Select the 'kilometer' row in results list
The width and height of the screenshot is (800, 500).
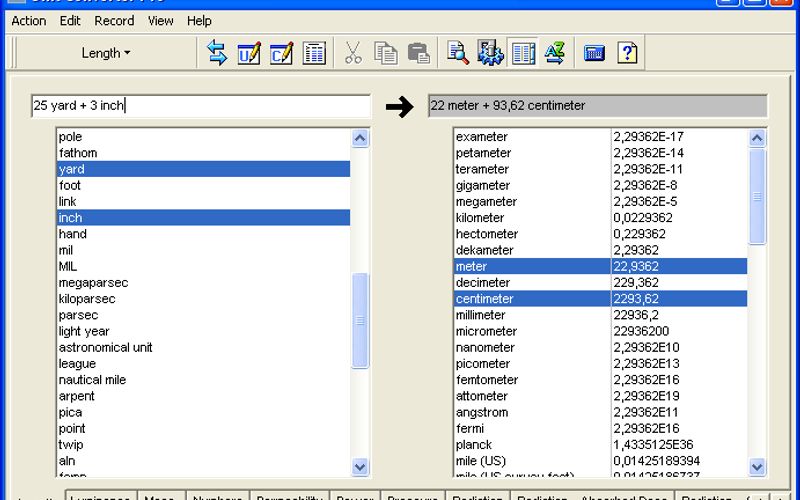(480, 218)
